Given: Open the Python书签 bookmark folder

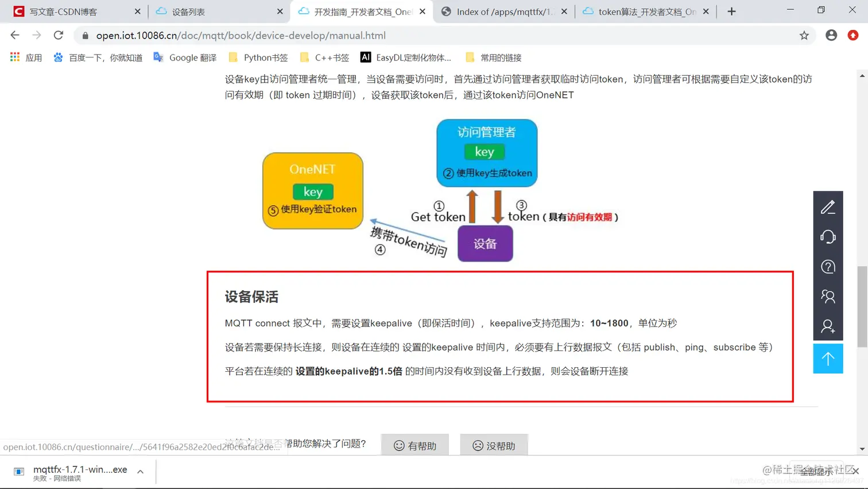Looking at the screenshot, I should [258, 57].
